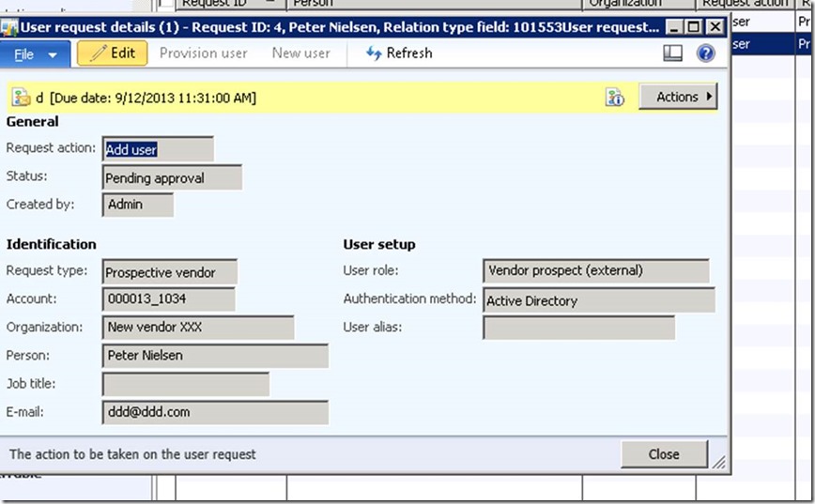Viewport: 815px width, 504px height.
Task: Click the Status Pending approval field
Action: (x=172, y=177)
